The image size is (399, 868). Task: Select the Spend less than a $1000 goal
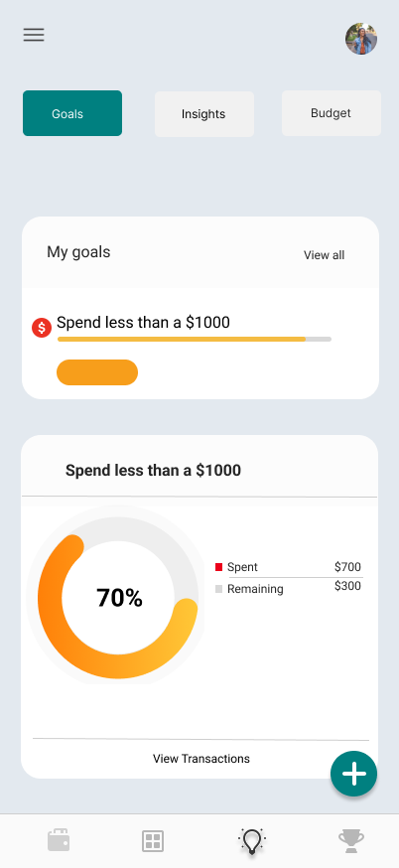point(143,322)
